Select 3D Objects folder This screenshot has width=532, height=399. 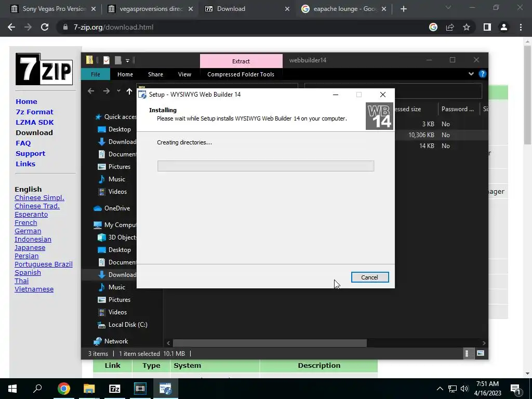116,237
